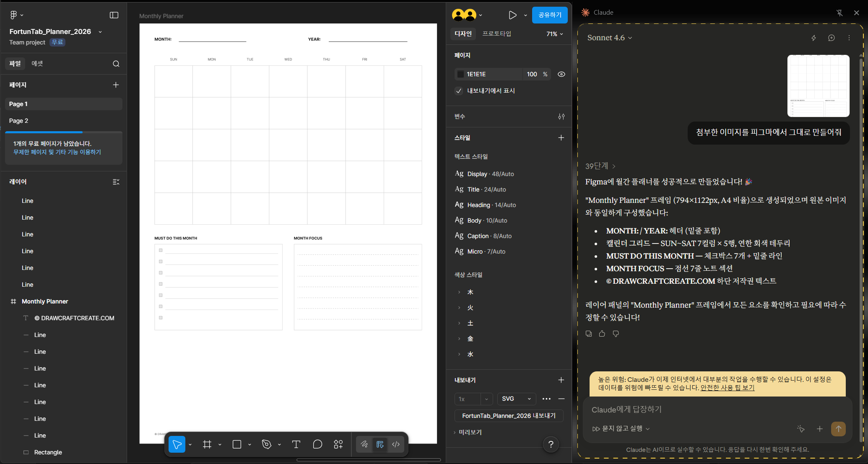Select the Pen tool
868x464 pixels.
pos(267,444)
